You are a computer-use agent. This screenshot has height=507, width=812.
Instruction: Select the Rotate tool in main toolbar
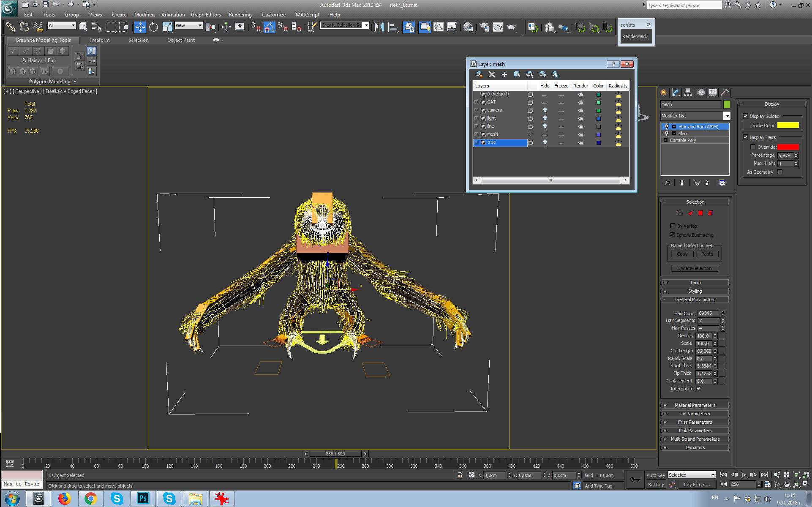(153, 27)
